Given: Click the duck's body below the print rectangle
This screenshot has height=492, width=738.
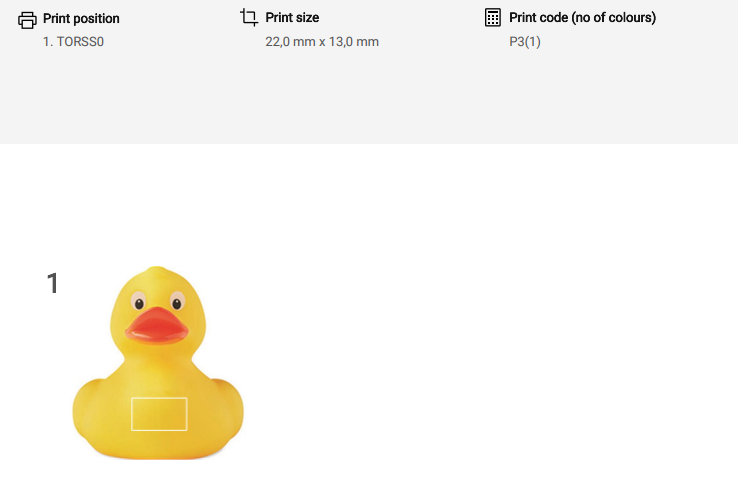Looking at the screenshot, I should click(159, 445).
